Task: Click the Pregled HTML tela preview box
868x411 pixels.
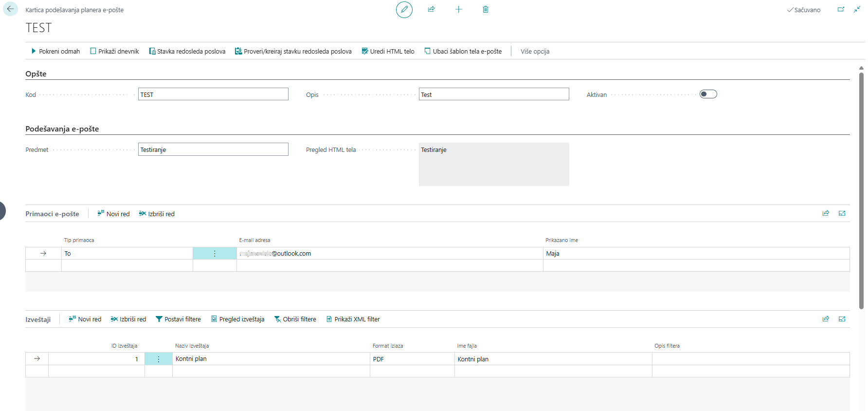Action: [494, 164]
